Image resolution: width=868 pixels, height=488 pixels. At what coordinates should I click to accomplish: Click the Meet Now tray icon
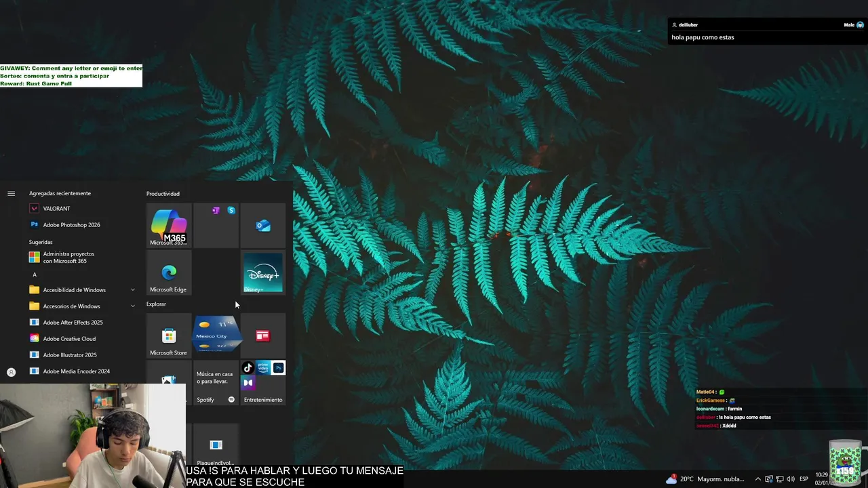[769, 479]
